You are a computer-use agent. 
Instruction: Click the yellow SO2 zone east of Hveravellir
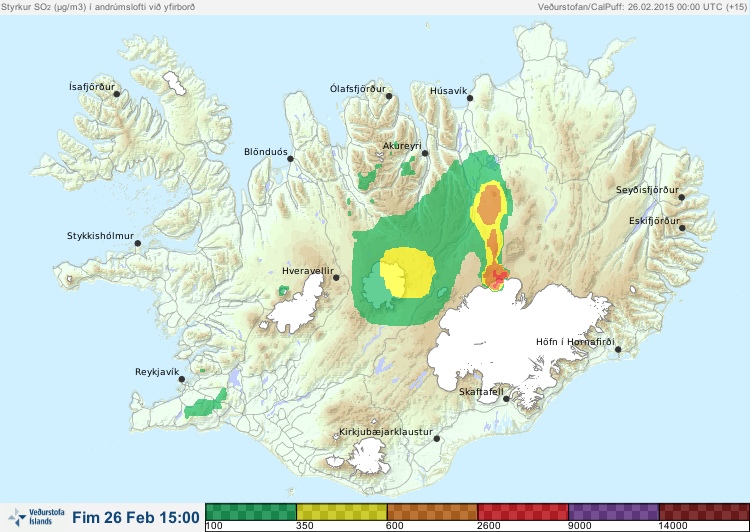(408, 272)
